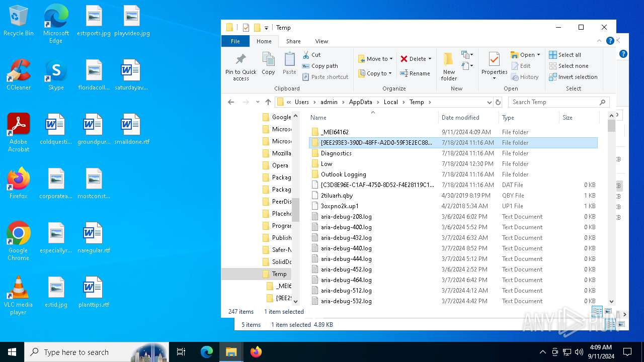Select file aria-debug-208.log
644x362 pixels.
pyautogui.click(x=453, y=217)
